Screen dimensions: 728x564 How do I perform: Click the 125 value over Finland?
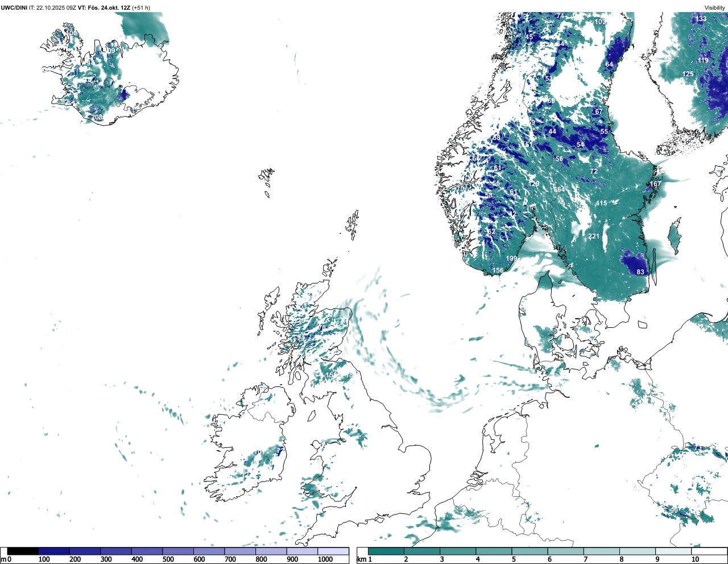click(688, 74)
